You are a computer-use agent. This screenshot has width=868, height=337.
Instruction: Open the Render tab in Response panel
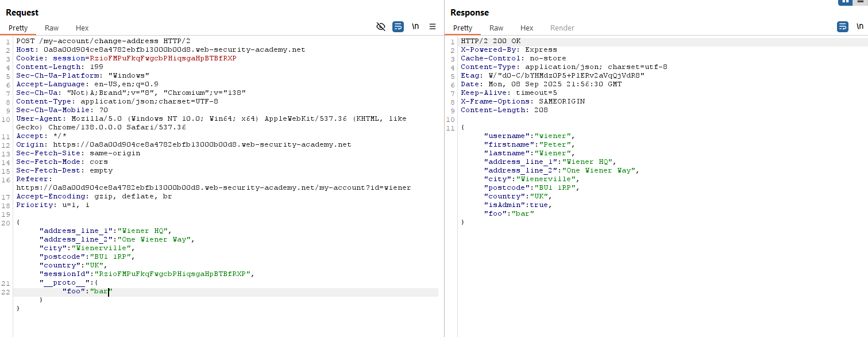562,28
